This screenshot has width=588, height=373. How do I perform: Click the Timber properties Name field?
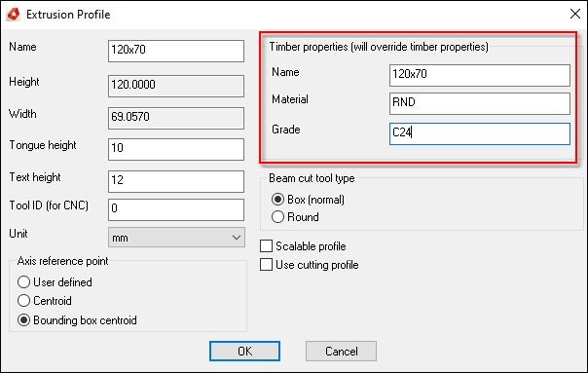point(480,75)
